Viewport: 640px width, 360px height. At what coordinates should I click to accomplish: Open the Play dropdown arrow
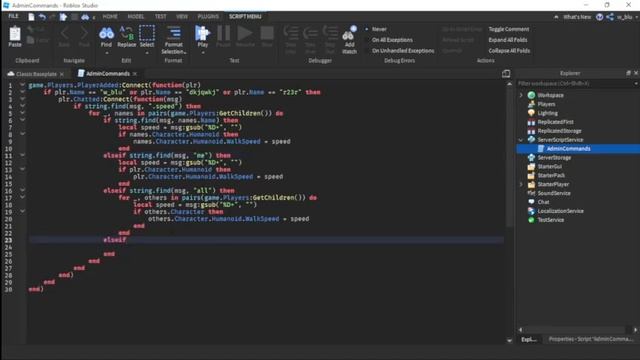pyautogui.click(x=202, y=53)
